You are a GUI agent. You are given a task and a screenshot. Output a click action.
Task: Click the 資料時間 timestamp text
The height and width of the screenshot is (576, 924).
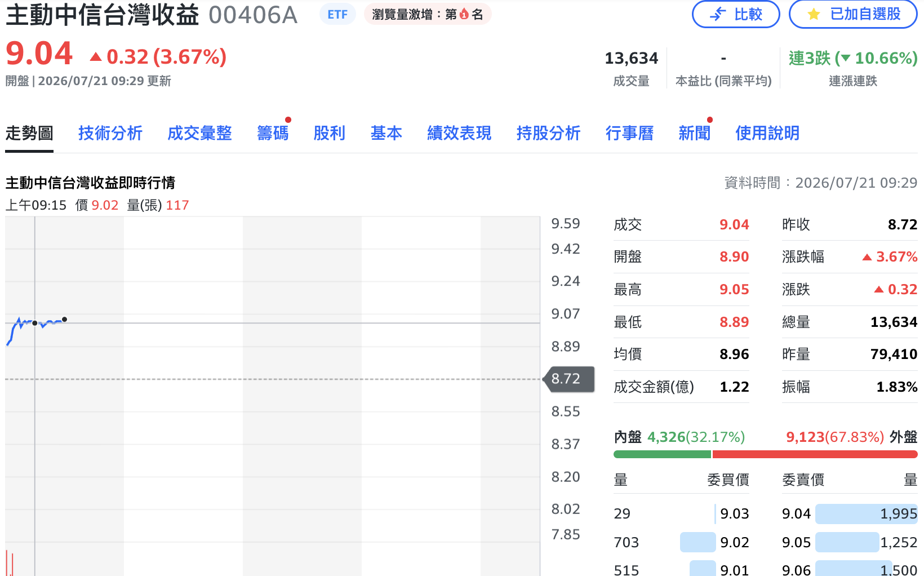820,183
